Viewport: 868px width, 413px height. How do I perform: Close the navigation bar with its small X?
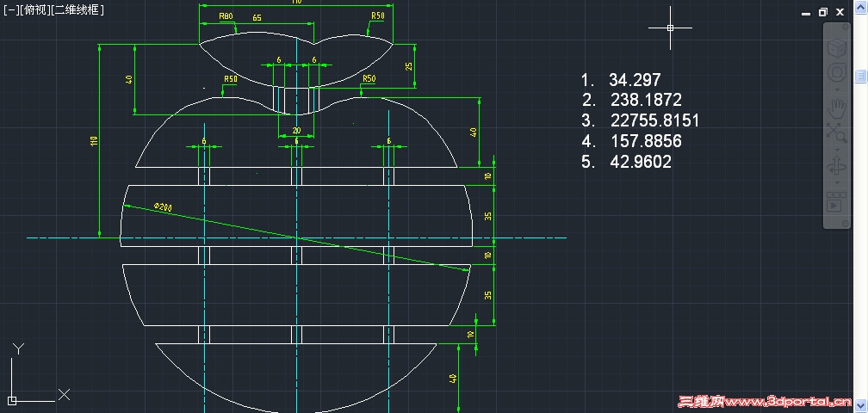coord(846,27)
